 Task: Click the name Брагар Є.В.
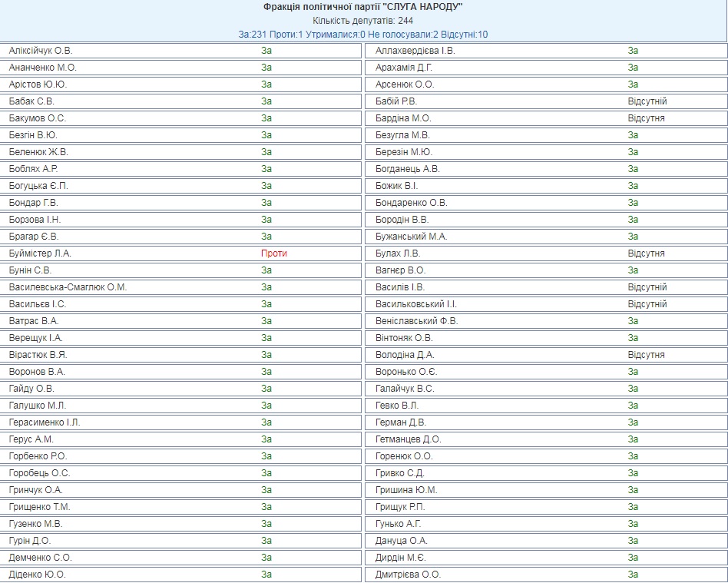[x=34, y=237]
